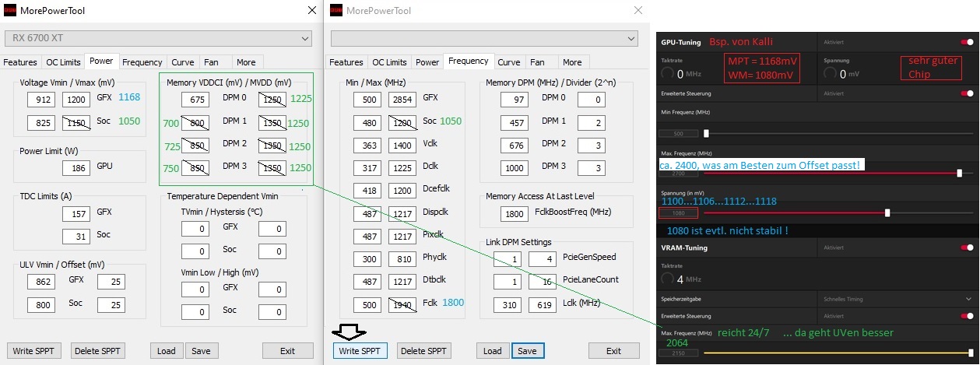This screenshot has width=980, height=365.
Task: Click GFX max frequency field showing 2854
Action: 402,100
